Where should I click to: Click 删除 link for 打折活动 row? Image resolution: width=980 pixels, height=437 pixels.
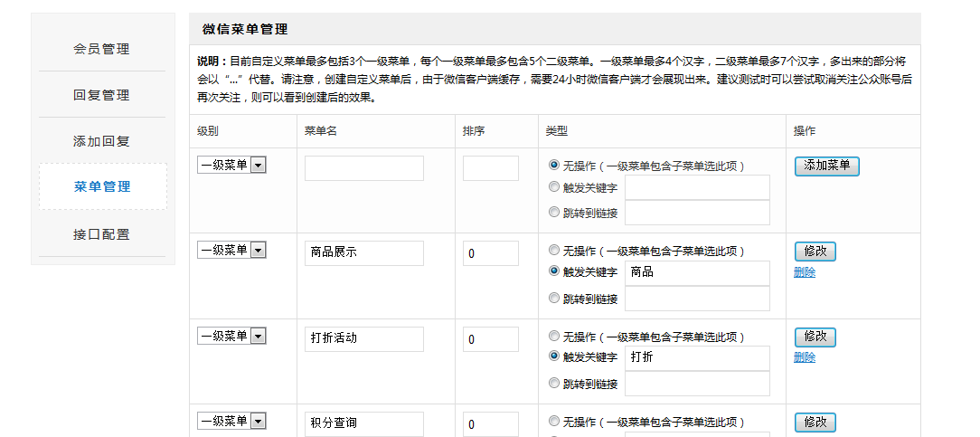pos(804,357)
